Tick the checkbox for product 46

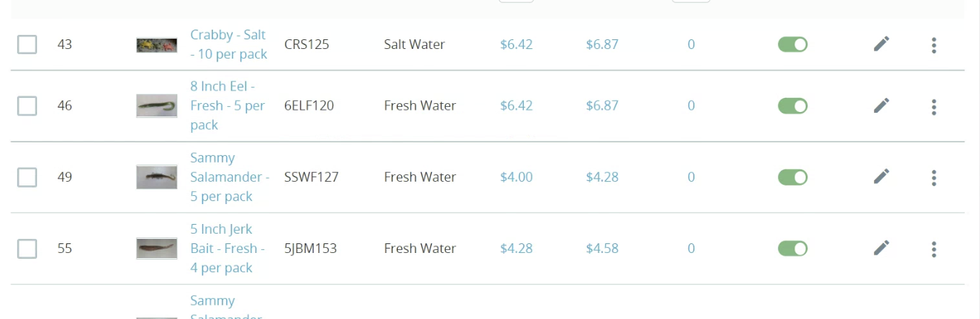tap(27, 106)
